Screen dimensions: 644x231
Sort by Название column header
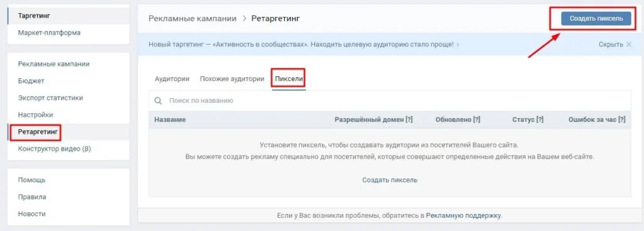[x=170, y=120]
